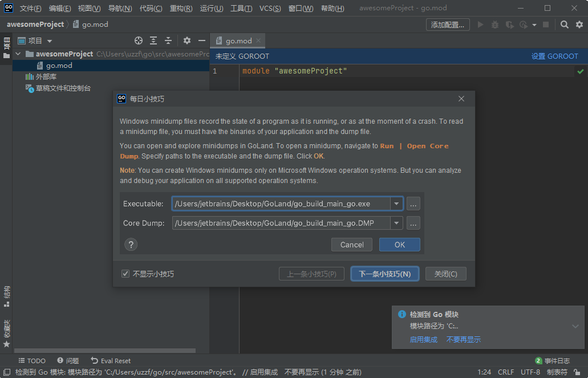Open the 帮助(H) menu
588x378 pixels.
coord(332,8)
